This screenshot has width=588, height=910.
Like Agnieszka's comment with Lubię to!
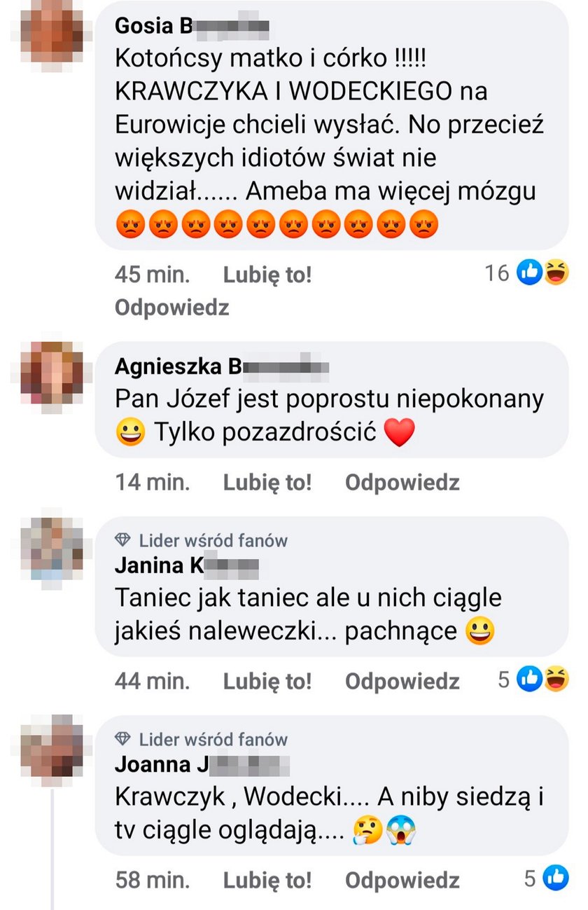267,482
